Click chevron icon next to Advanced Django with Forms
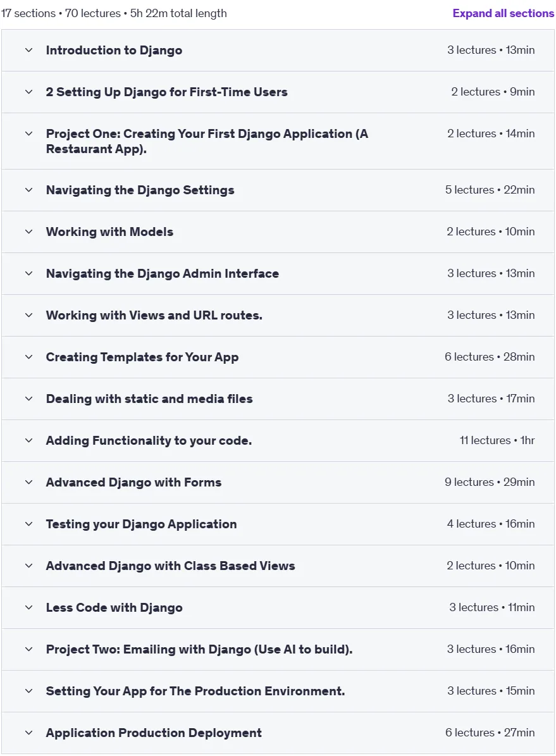The image size is (556, 756). tap(29, 482)
